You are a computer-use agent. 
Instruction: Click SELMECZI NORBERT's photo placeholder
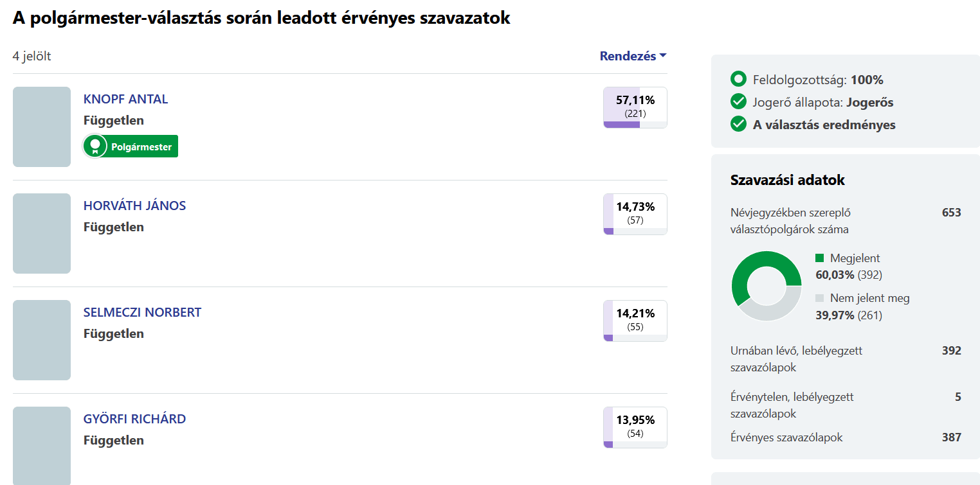[x=42, y=340]
